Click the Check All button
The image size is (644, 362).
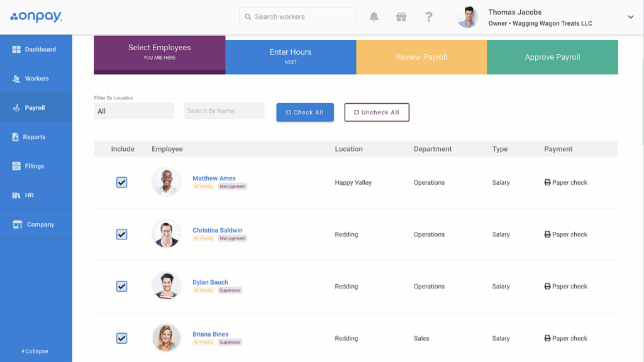[305, 112]
